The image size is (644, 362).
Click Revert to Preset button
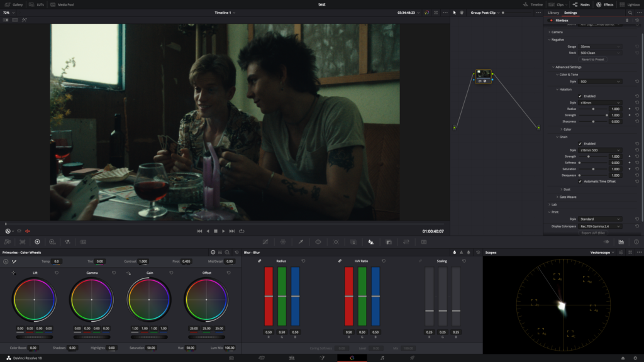[592, 60]
